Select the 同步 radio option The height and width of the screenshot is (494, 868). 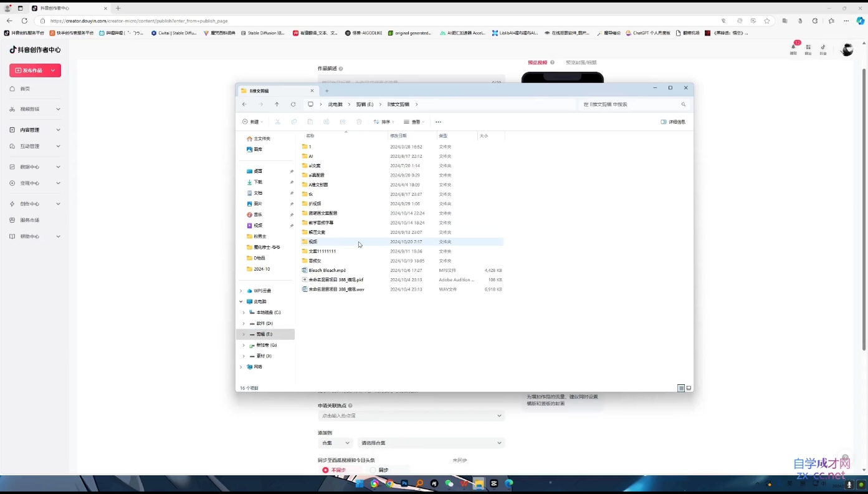[373, 470]
